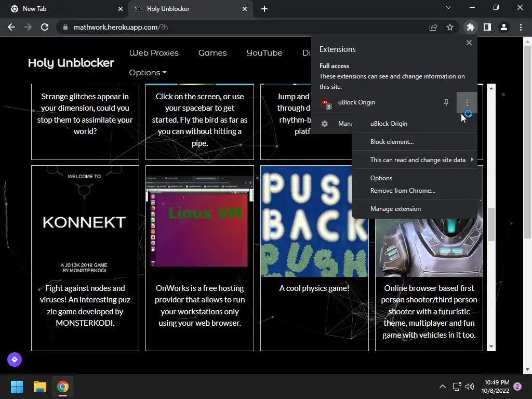Open the YouTube nav link
532x399 pixels.
pyautogui.click(x=264, y=53)
